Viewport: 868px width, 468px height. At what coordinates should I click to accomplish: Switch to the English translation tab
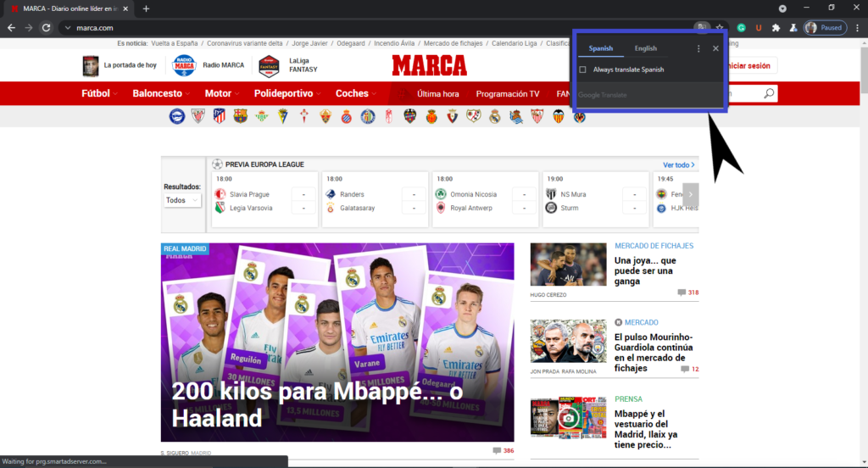(x=645, y=48)
